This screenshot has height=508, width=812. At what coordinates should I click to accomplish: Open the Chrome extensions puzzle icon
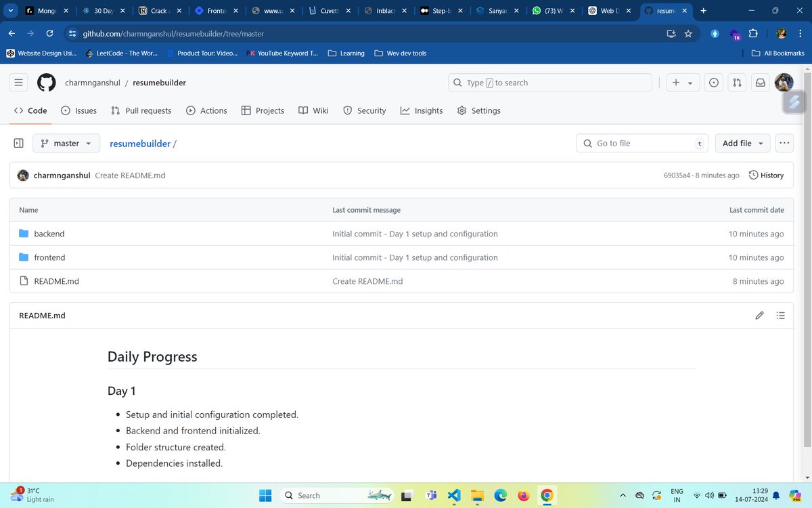click(x=753, y=34)
